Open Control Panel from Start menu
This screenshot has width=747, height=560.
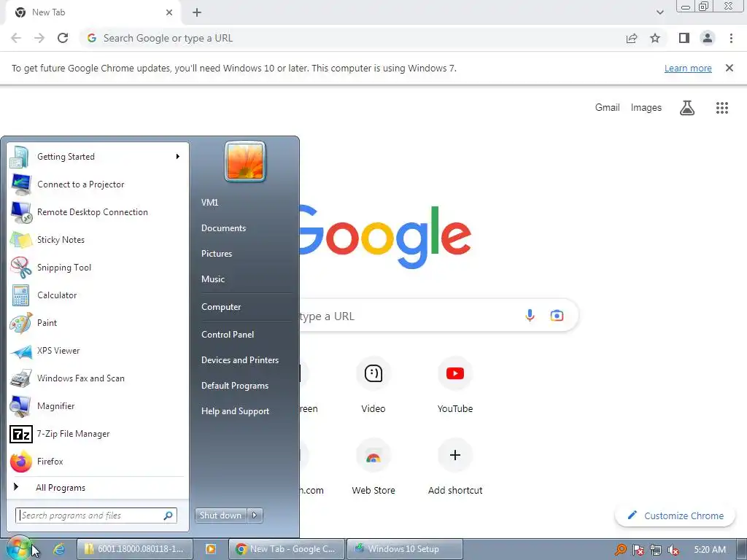[228, 335]
